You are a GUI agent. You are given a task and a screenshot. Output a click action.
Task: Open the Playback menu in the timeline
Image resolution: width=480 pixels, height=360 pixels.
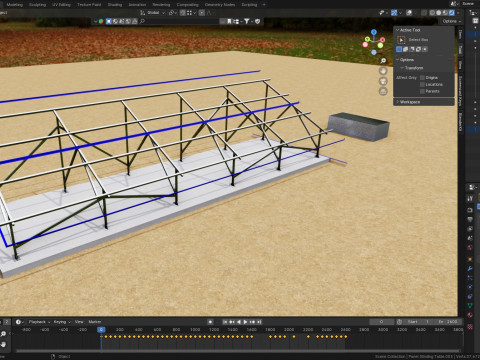pyautogui.click(x=39, y=322)
